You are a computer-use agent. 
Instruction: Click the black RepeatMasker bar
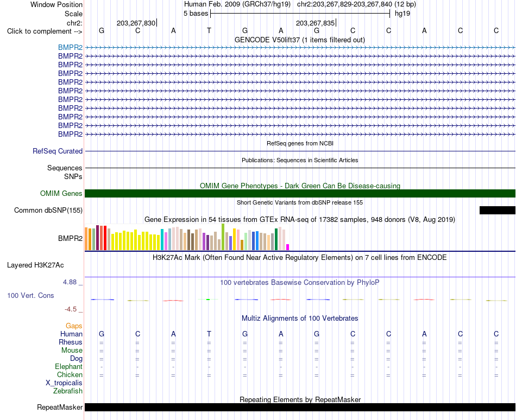[x=300, y=407]
